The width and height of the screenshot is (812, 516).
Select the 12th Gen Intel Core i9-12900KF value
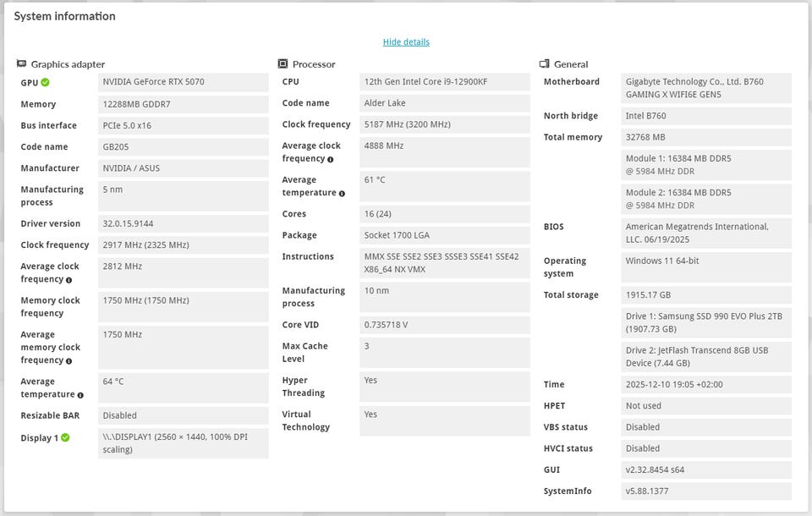(445, 82)
